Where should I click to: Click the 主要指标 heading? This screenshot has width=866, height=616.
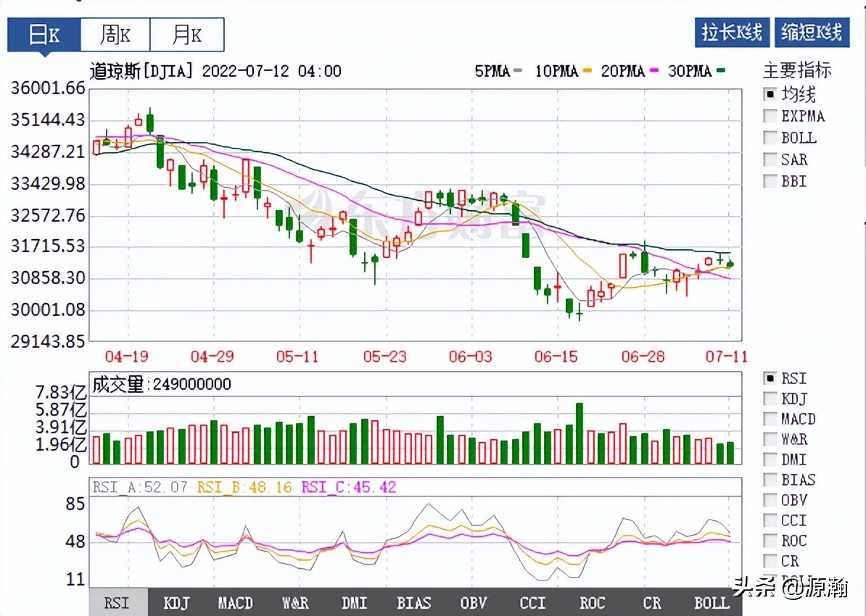coord(797,70)
